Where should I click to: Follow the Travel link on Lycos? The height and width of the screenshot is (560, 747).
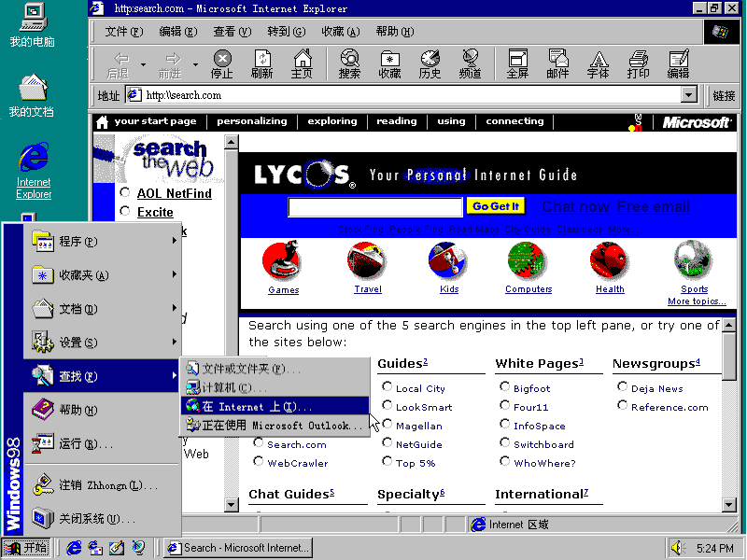coord(367,289)
